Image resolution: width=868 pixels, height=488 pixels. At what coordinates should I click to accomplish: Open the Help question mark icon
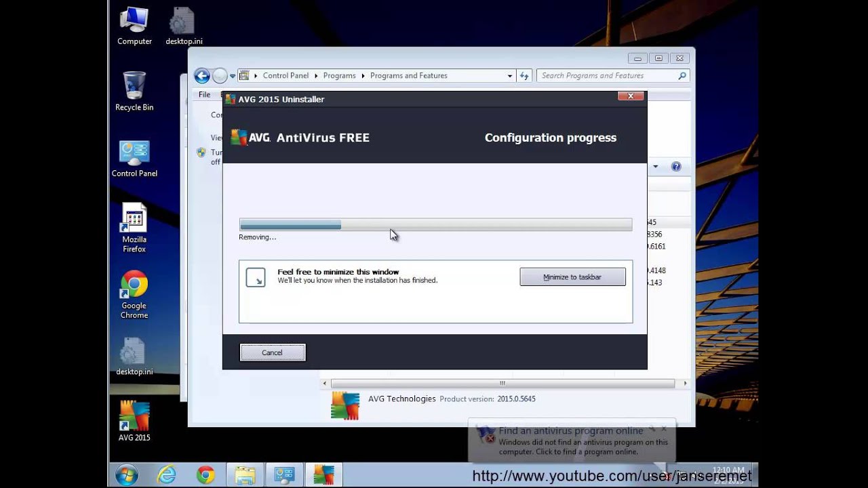click(675, 166)
